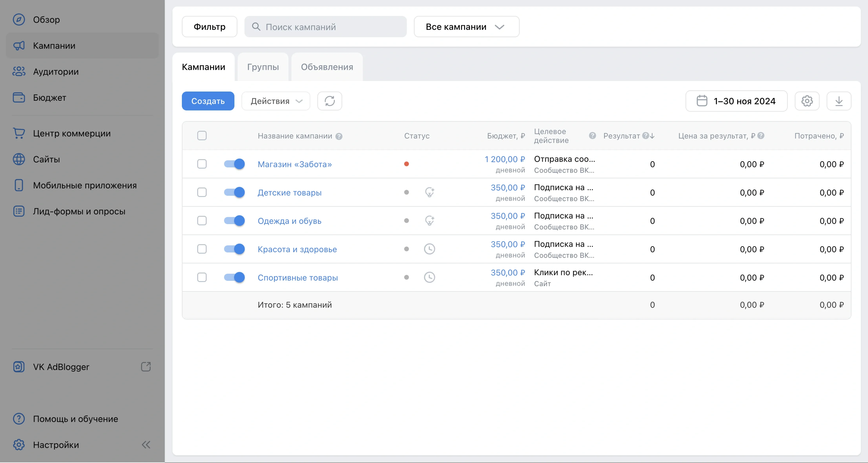
Task: Click the Аудитории people icon
Action: coord(19,71)
